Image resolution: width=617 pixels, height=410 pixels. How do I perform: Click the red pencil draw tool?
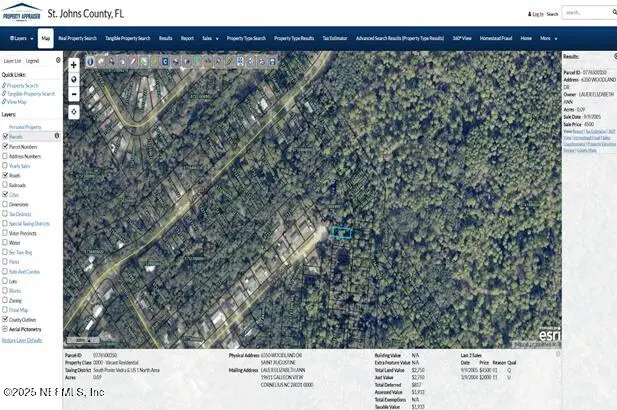(133, 61)
